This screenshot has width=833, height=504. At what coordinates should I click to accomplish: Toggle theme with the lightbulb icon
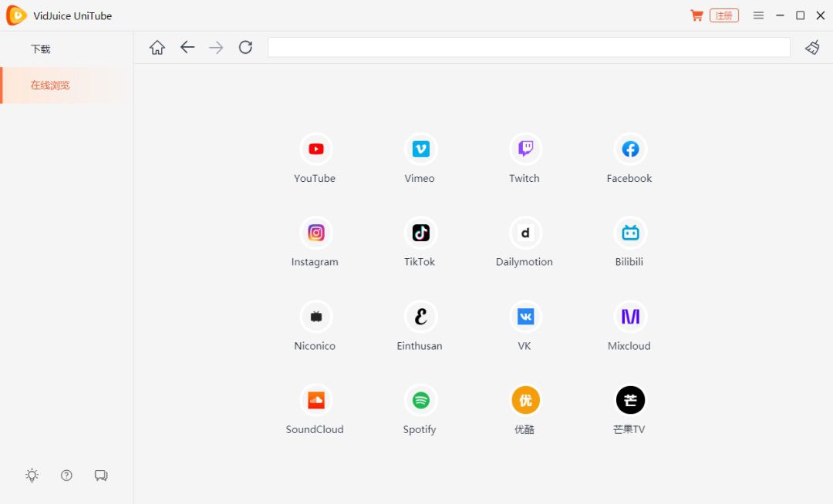[32, 475]
